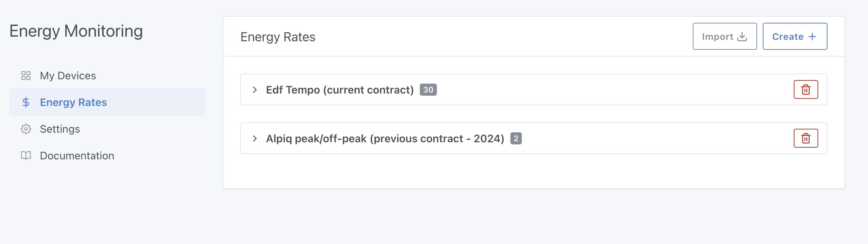Screen dimensions: 868x244
Task: Click the 30 badge on Edf Tempo
Action: click(428, 90)
